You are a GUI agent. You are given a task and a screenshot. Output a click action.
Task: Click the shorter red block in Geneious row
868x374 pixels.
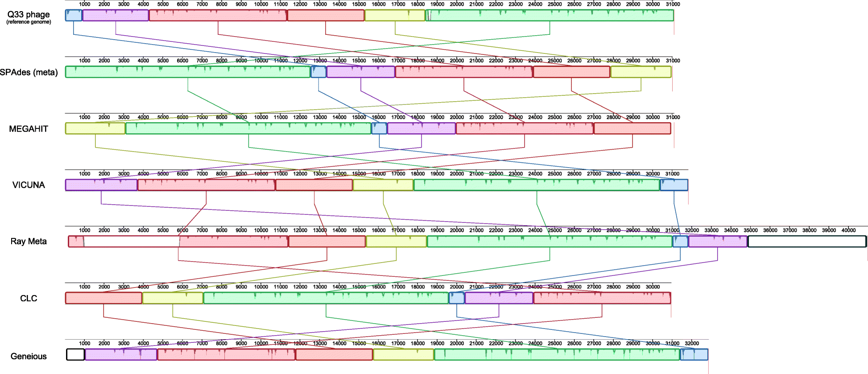pos(335,355)
